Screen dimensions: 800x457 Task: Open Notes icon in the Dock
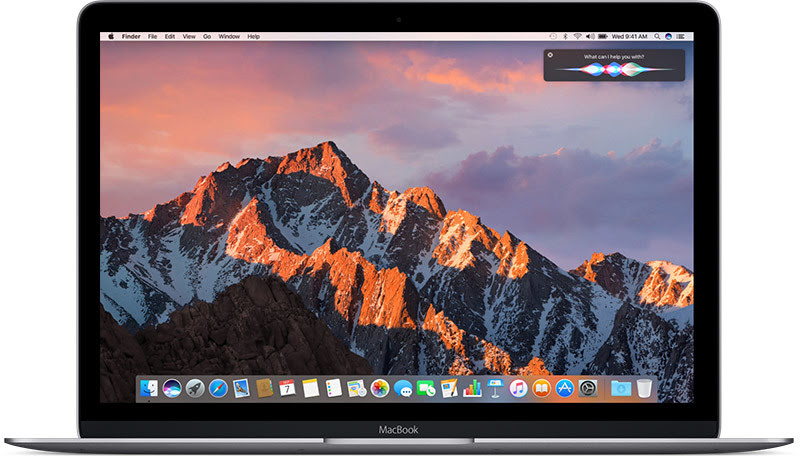click(x=310, y=389)
